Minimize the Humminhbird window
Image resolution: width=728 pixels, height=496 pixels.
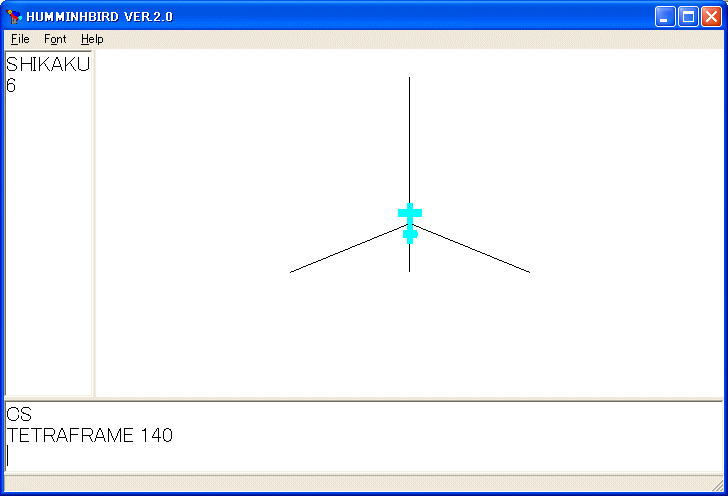pos(665,17)
